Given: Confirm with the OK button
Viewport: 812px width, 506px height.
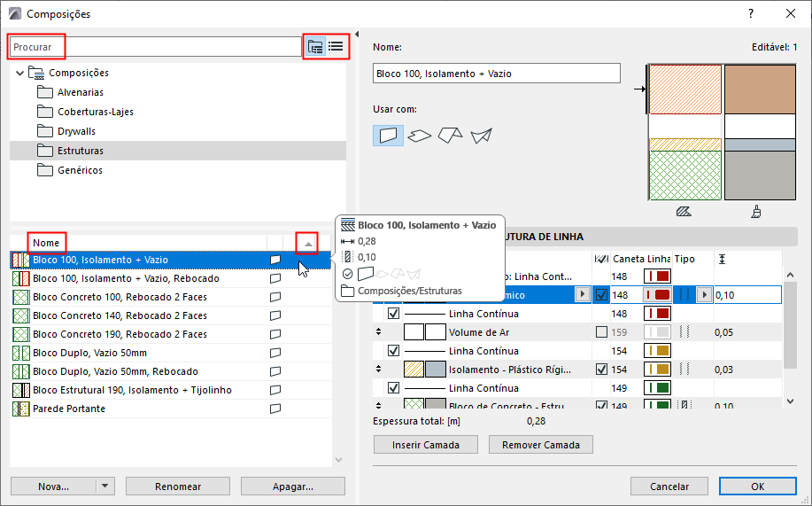Looking at the screenshot, I should [758, 487].
